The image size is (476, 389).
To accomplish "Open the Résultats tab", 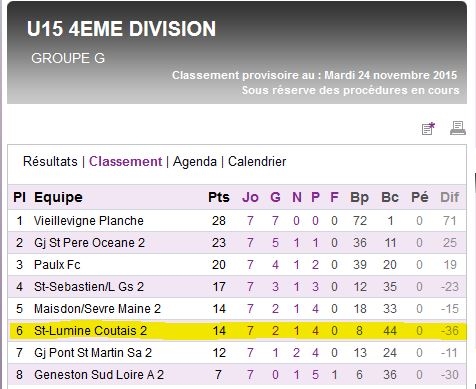I will coord(50,162).
